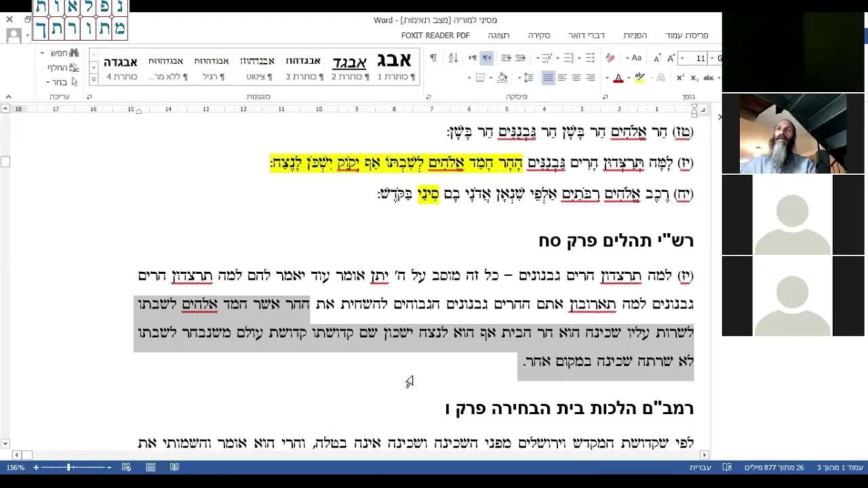The width and height of the screenshot is (868, 488).
Task: Click the Sort A-Z icon
Action: 454,58
